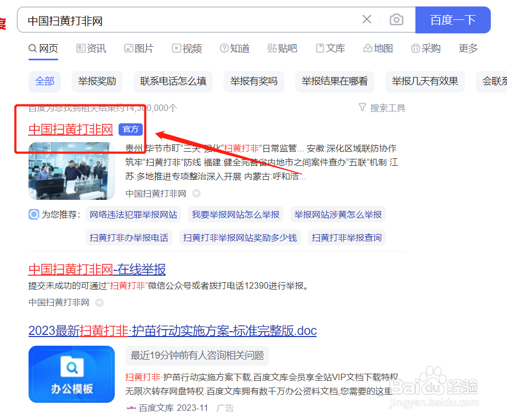507x420 pixels.
Task: Open the 文库 tab
Action: [330, 49]
